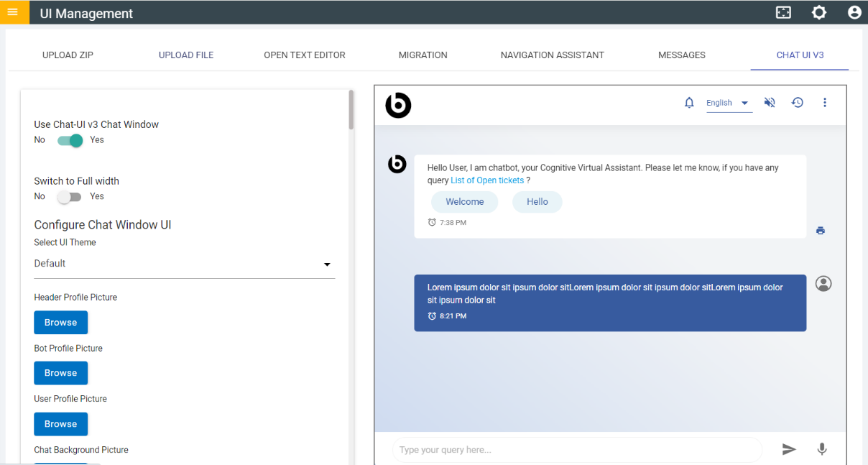Click the Configure Chat Window UI heading
The height and width of the screenshot is (465, 868).
tap(103, 225)
